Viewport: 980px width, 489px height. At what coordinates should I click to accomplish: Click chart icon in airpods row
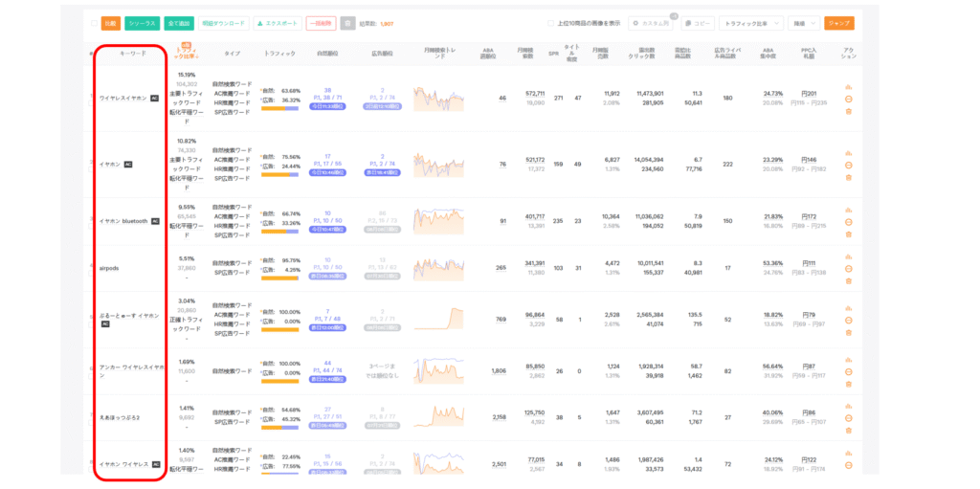tap(848, 256)
